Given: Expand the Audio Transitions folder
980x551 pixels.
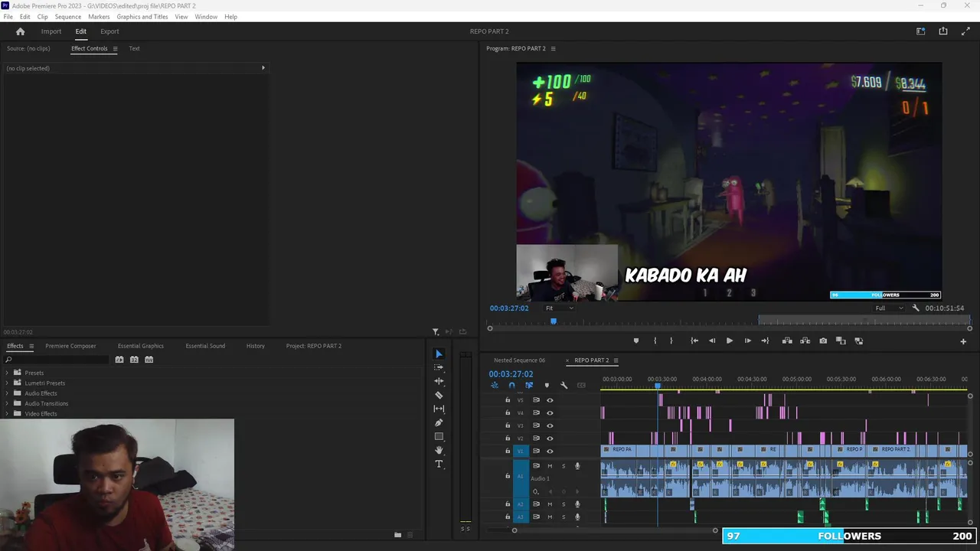Looking at the screenshot, I should pos(7,403).
